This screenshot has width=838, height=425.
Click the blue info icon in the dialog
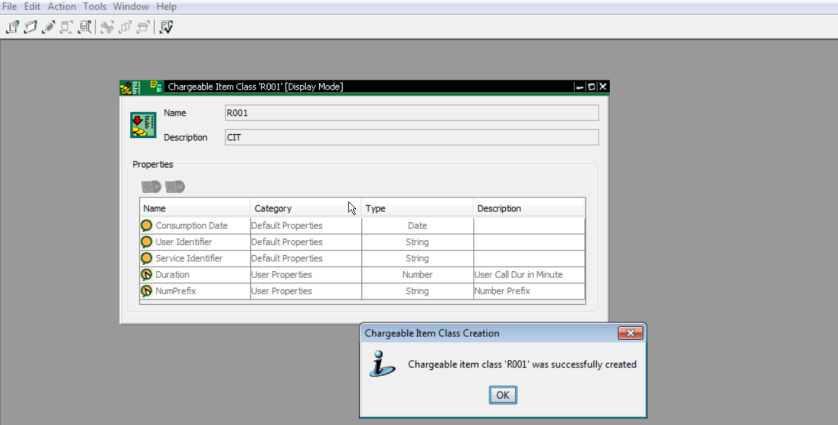pyautogui.click(x=382, y=365)
